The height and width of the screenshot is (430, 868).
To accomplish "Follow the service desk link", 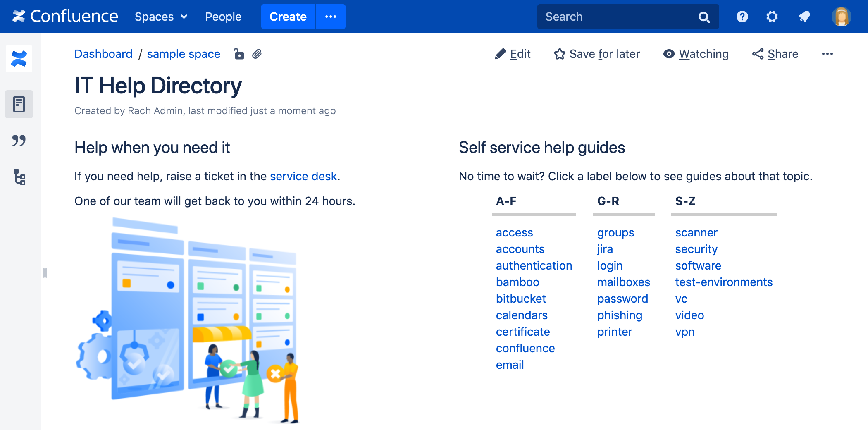I will (303, 177).
